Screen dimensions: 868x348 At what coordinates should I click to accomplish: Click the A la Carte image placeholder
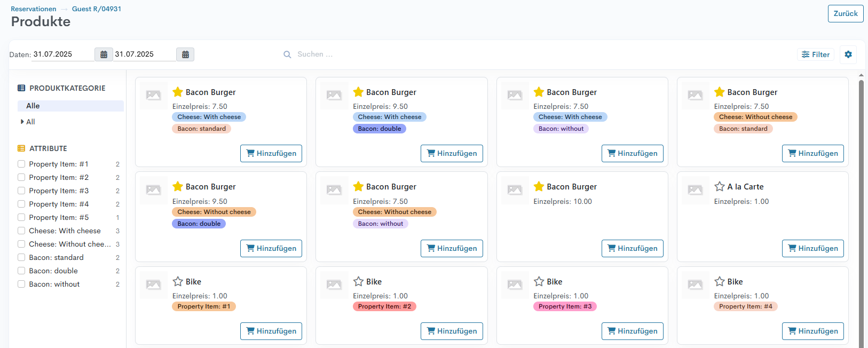pos(695,189)
